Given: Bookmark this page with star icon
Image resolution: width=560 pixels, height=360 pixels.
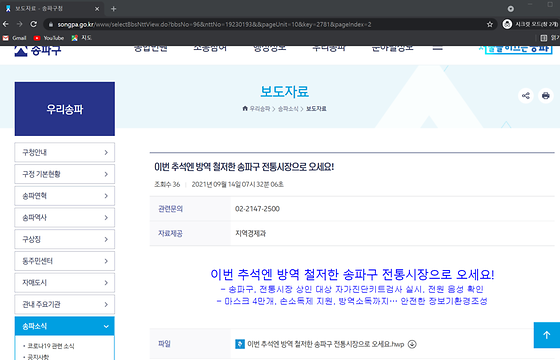Looking at the screenshot, I should coord(490,24).
